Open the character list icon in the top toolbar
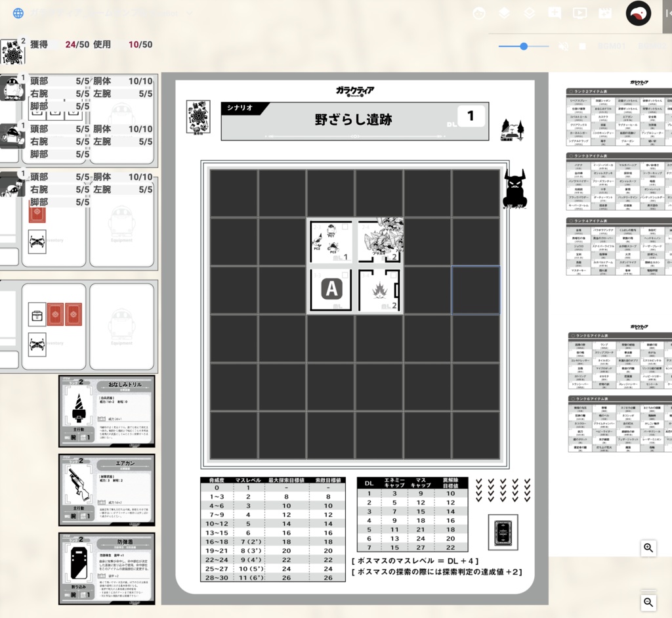672x618 pixels. click(x=479, y=12)
